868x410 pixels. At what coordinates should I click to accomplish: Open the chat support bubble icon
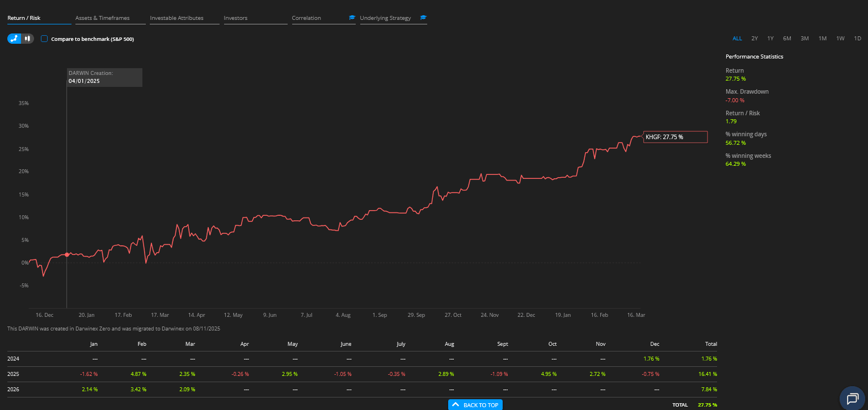coord(852,399)
